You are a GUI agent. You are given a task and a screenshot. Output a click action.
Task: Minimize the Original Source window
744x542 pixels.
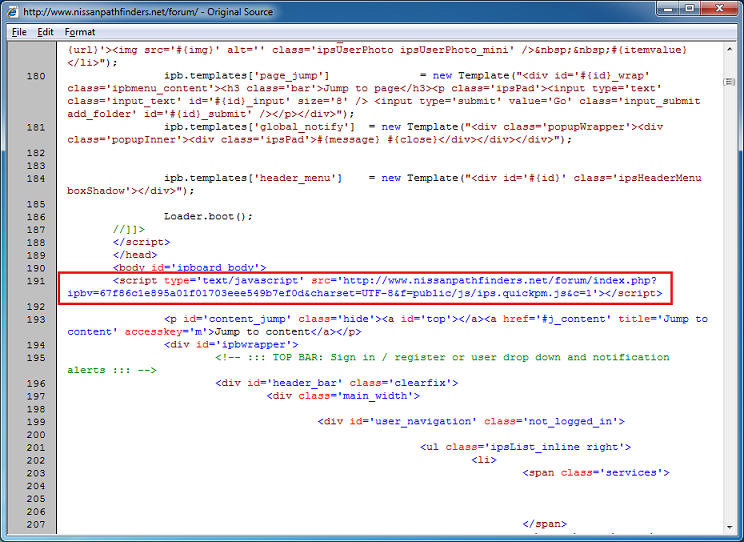(669, 9)
